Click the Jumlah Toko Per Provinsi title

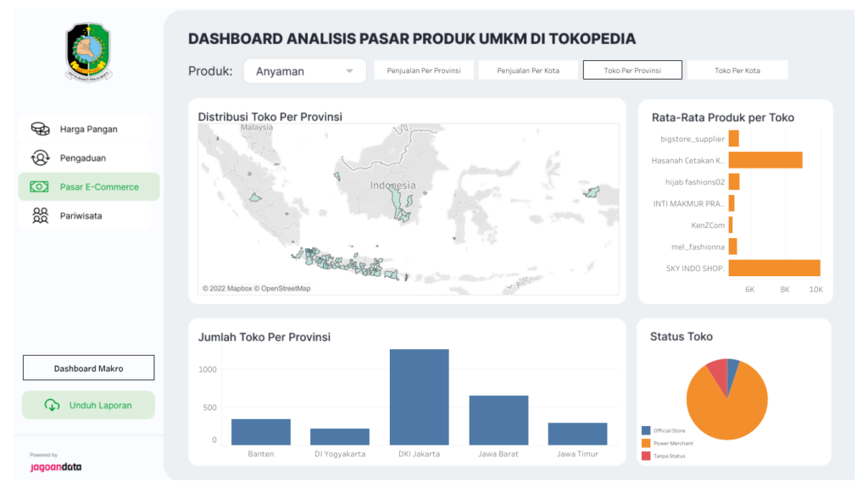point(264,337)
